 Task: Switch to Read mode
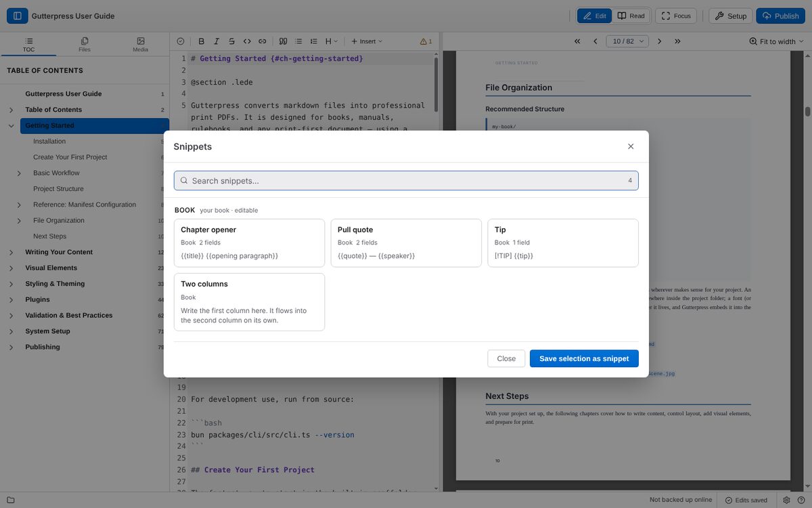pos(631,16)
